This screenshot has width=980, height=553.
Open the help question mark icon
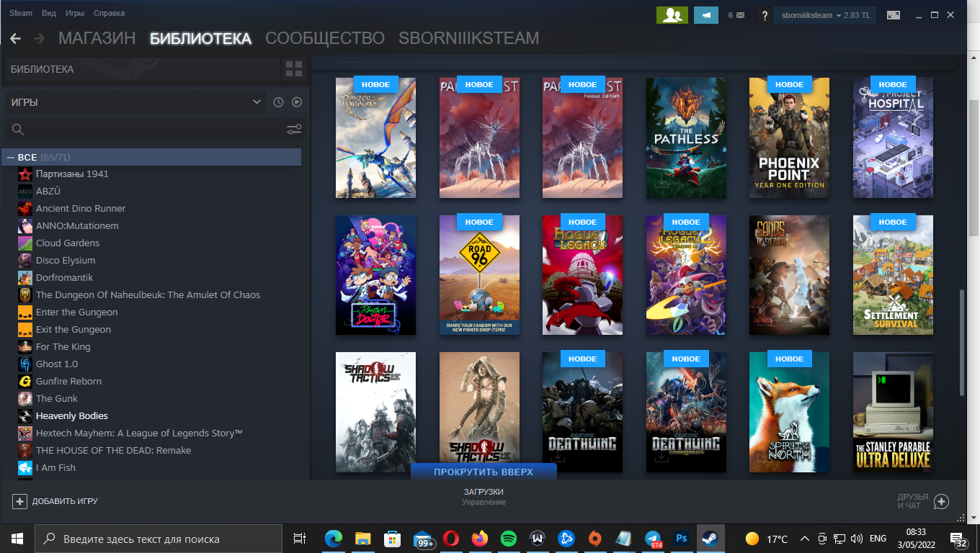764,15
